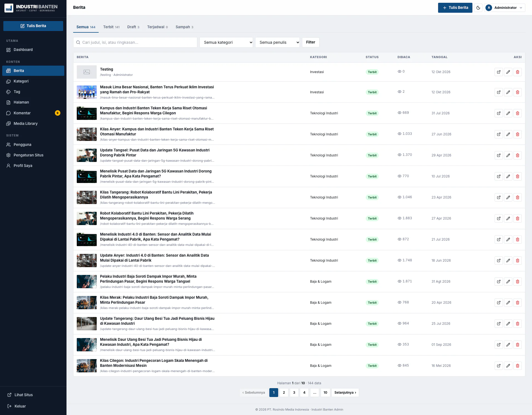Open 'Robot Kolaboratif Bantu Lini' article in new tab
The image size is (532, 415).
point(499,218)
